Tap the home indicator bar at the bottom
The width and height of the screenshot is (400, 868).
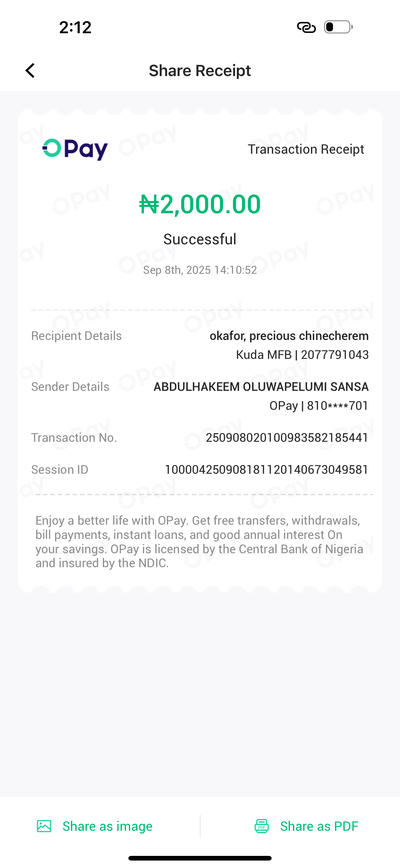200,858
